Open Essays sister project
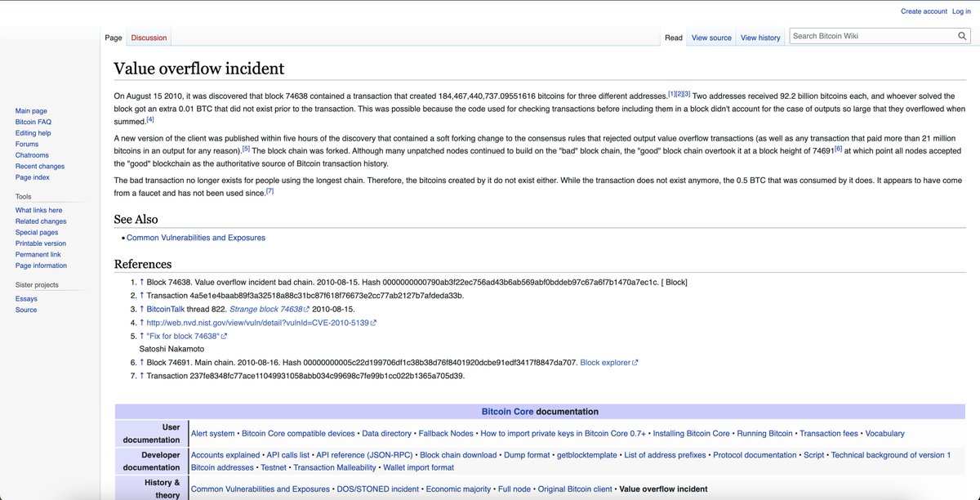Image resolution: width=980 pixels, height=500 pixels. pos(26,299)
